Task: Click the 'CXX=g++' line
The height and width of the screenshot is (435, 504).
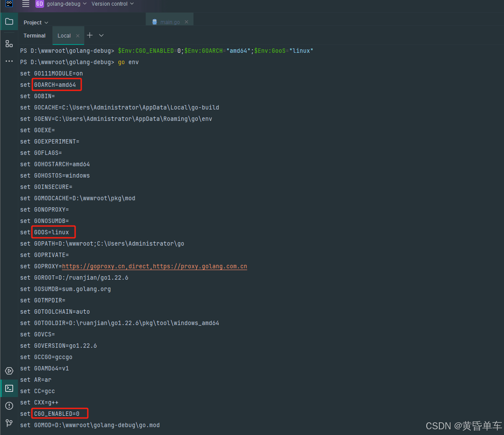Action: click(39, 402)
